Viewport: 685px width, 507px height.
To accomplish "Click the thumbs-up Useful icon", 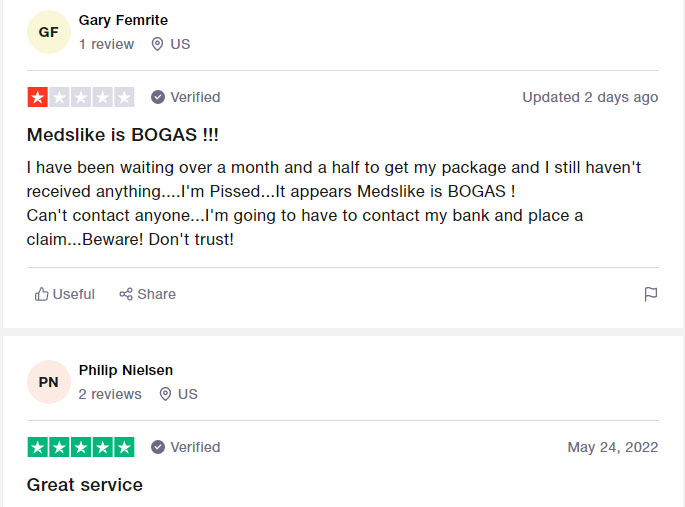I will [42, 294].
